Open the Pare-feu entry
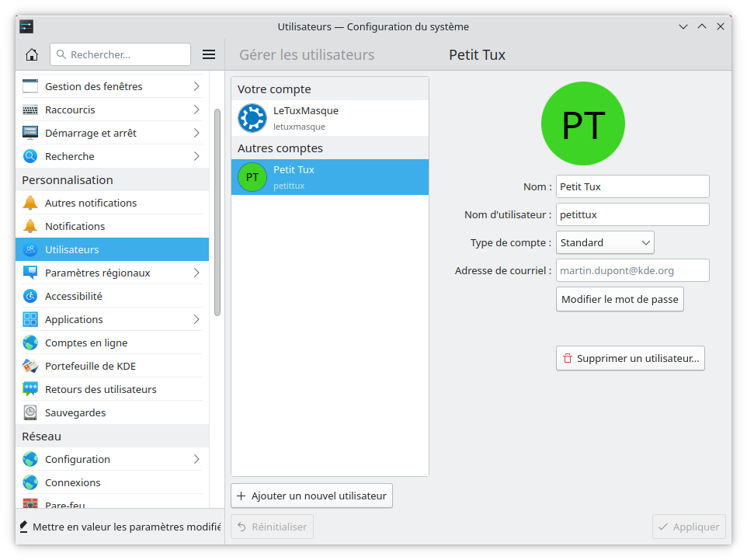Image resolution: width=747 pixels, height=560 pixels. tap(112, 502)
